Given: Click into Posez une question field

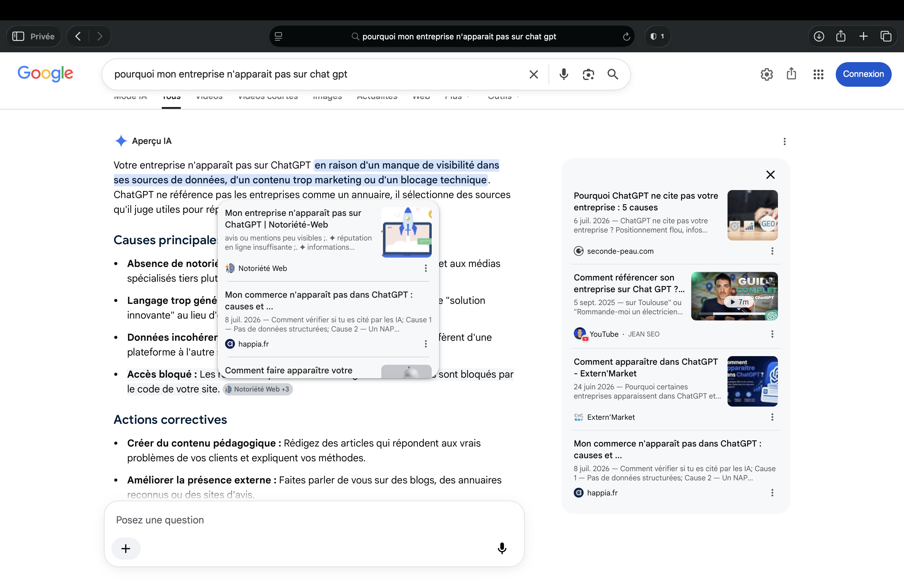Looking at the screenshot, I should (314, 520).
